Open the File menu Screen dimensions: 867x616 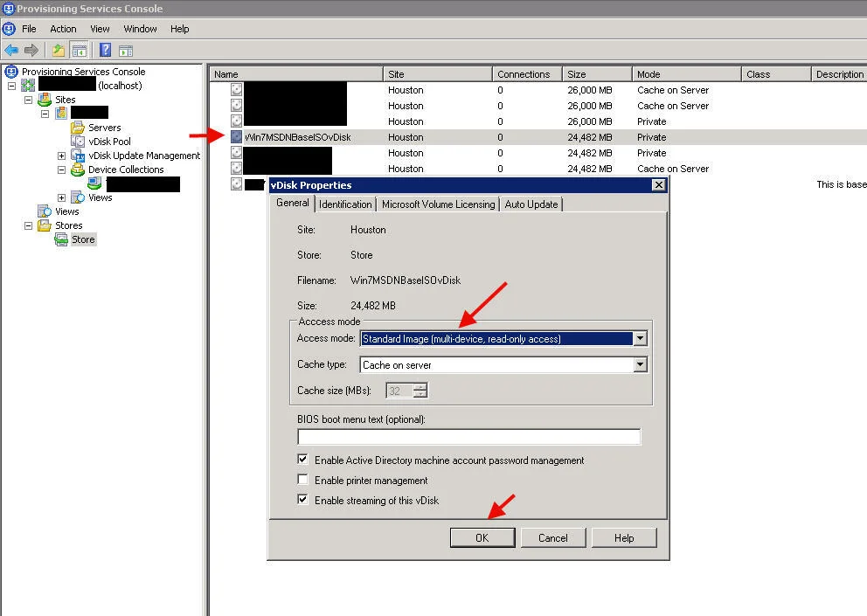coord(29,29)
